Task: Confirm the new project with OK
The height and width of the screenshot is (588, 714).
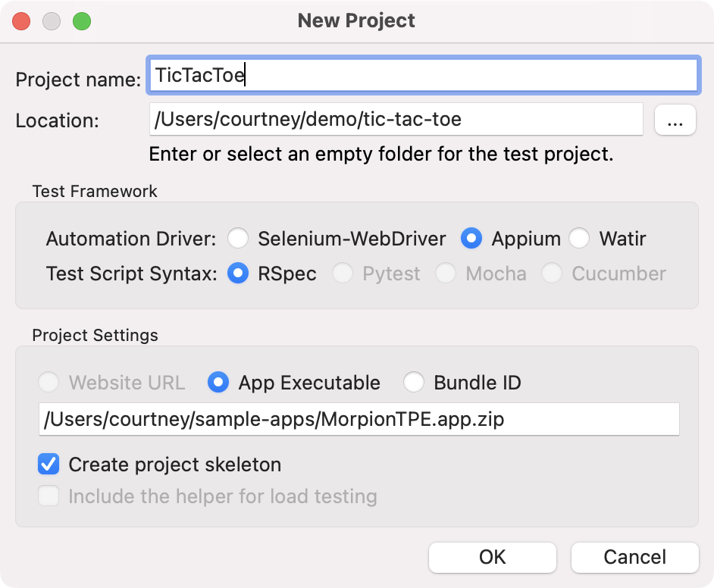Action: (x=492, y=558)
